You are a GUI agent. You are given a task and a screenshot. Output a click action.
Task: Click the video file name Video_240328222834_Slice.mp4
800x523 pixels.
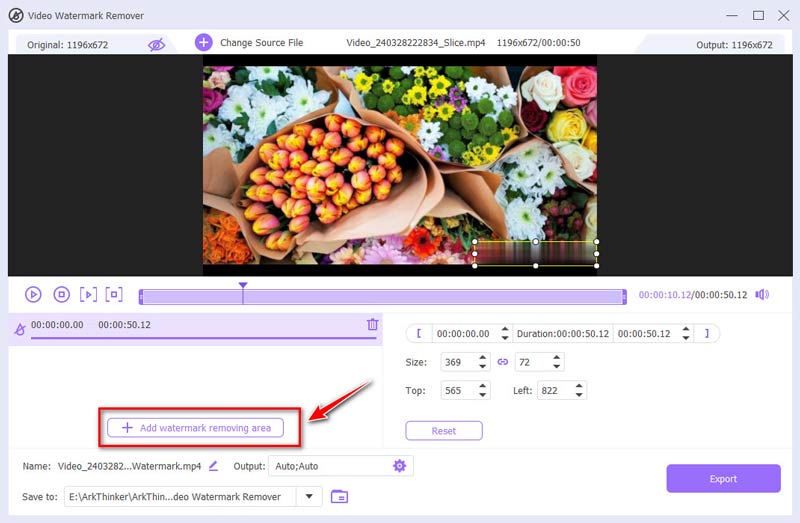pos(416,42)
